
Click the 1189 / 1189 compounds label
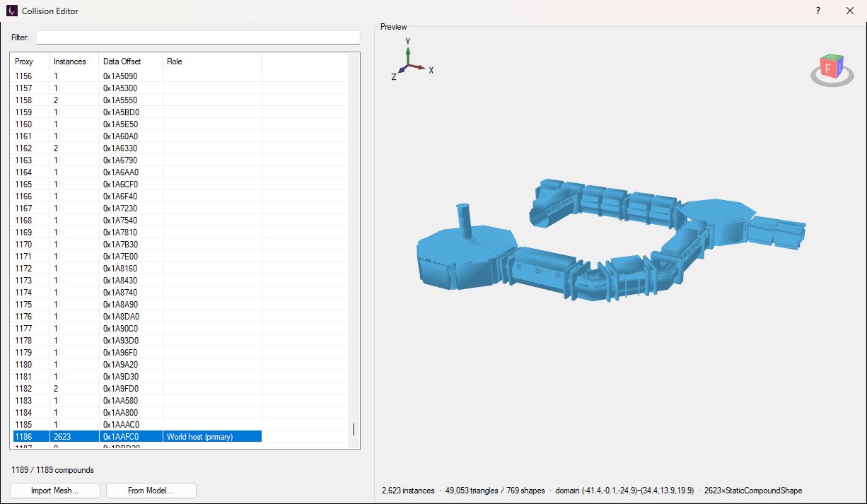click(x=53, y=470)
